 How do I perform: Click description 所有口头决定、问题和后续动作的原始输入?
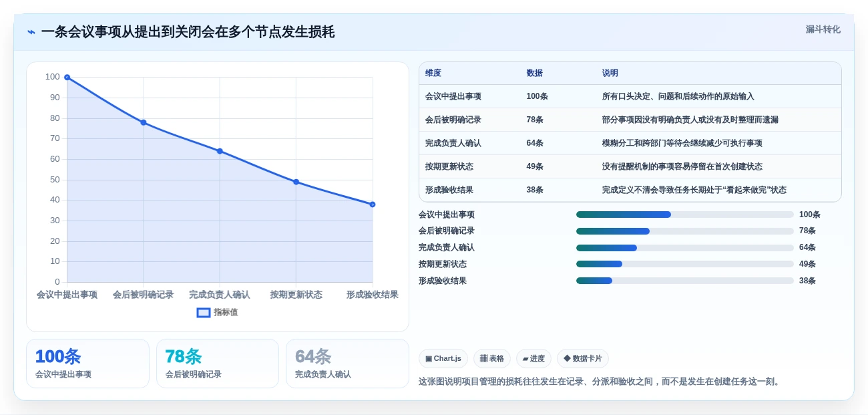(678, 96)
